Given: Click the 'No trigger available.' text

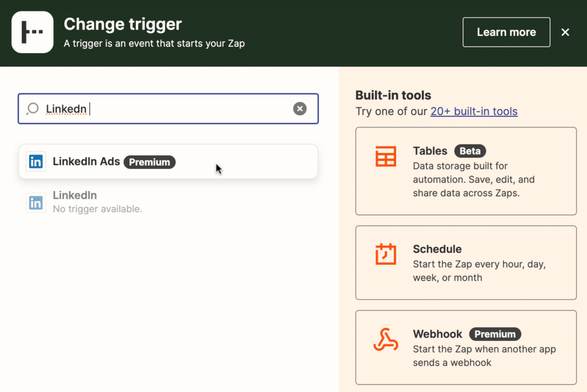Looking at the screenshot, I should [x=97, y=209].
